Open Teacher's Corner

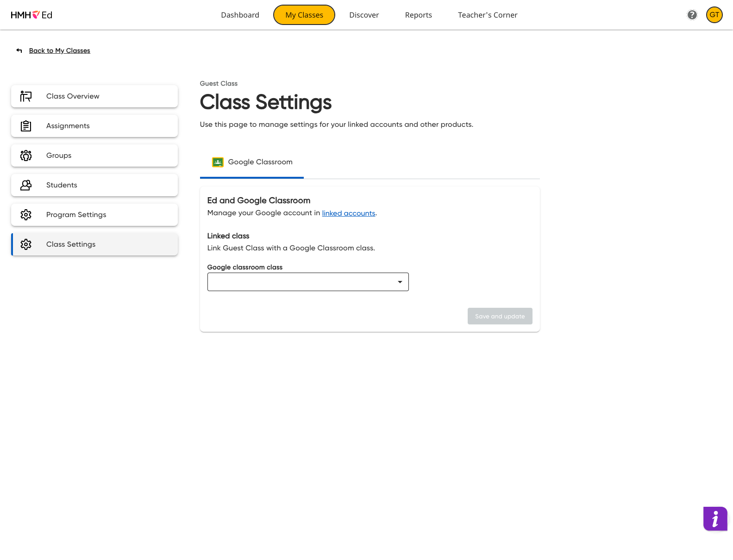click(x=488, y=15)
